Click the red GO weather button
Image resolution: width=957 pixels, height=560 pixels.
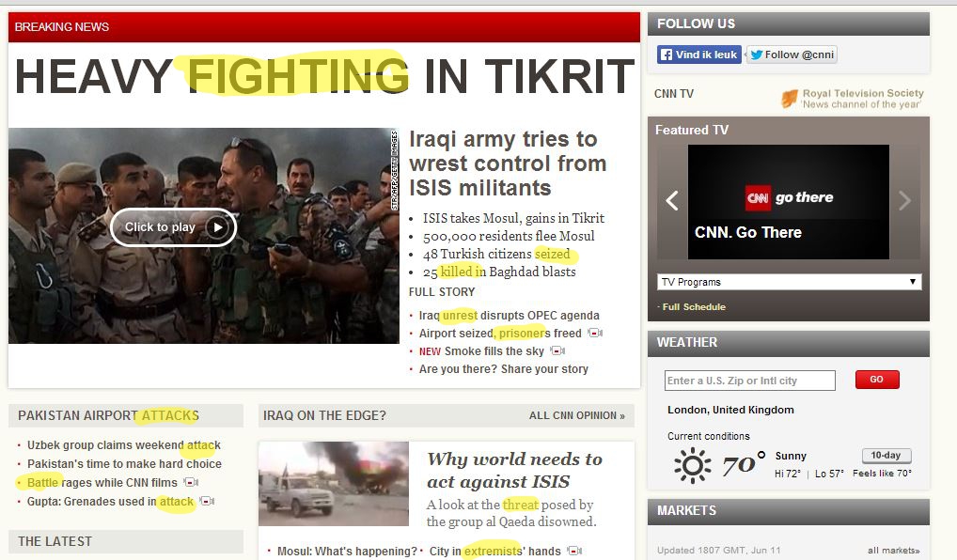877,380
